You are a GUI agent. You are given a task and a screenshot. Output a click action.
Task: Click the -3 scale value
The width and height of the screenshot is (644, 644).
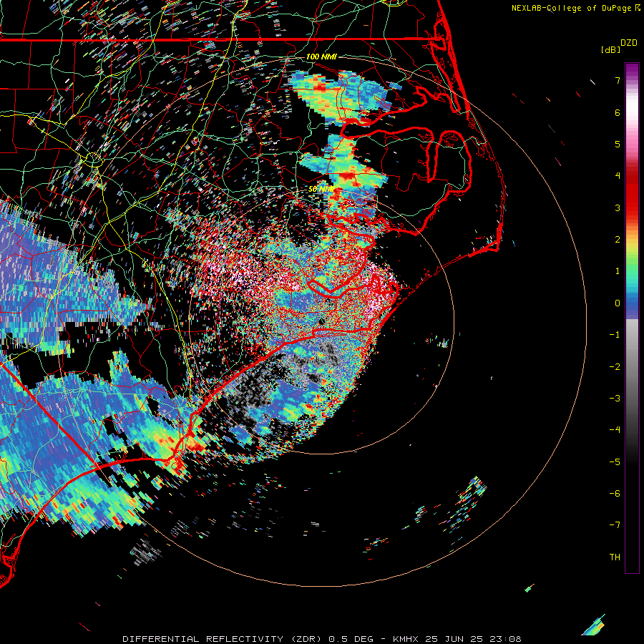[615, 398]
